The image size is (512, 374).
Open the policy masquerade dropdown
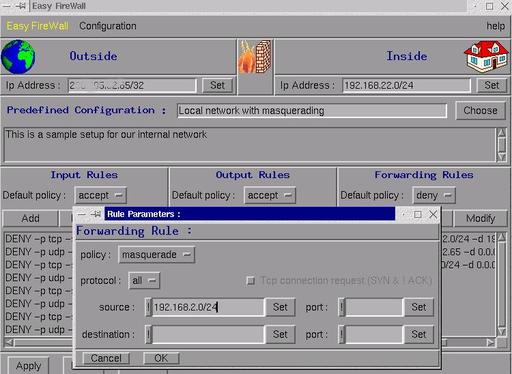[156, 255]
